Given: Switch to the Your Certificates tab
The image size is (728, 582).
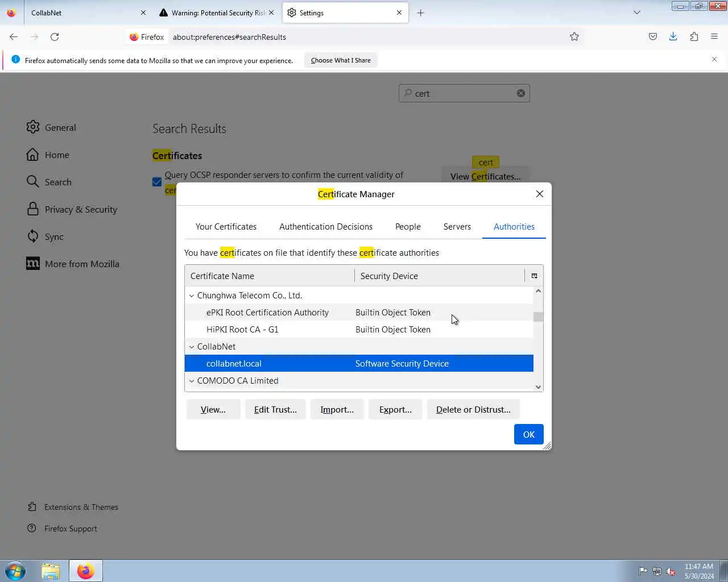Looking at the screenshot, I should (226, 226).
